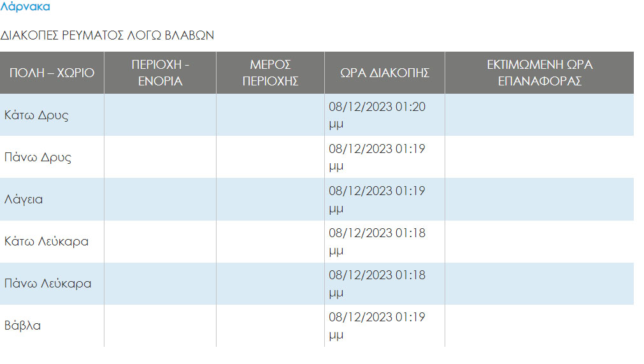Click the ΠΟΛΗ – ΧΩΡΙΟ column header
The height and width of the screenshot is (364, 644).
52,73
